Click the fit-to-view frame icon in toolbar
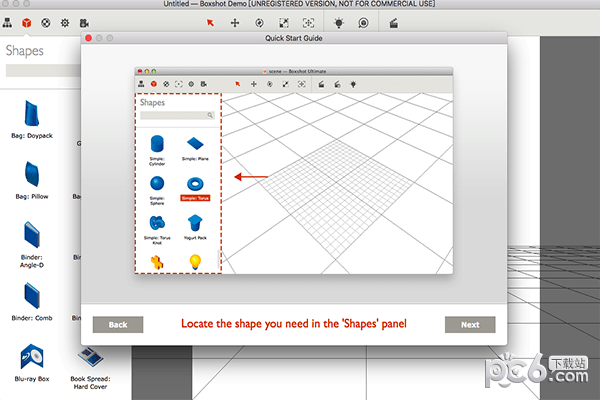Screen dimensions: 600x400 point(308,23)
